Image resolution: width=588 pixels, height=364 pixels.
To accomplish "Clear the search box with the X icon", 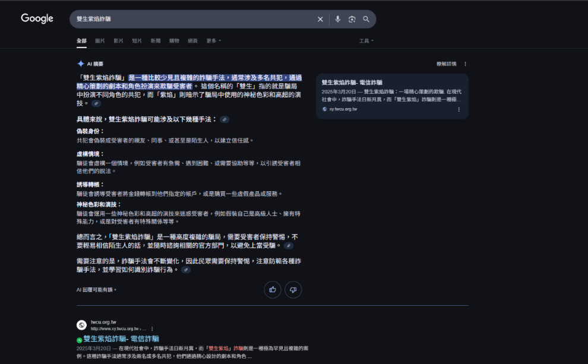I will point(320,19).
